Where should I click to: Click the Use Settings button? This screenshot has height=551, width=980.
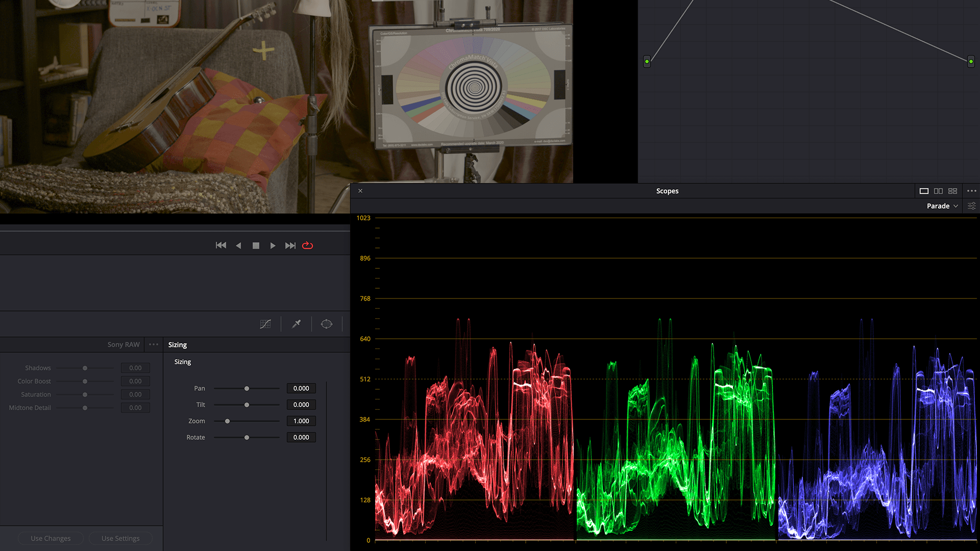[x=120, y=538]
